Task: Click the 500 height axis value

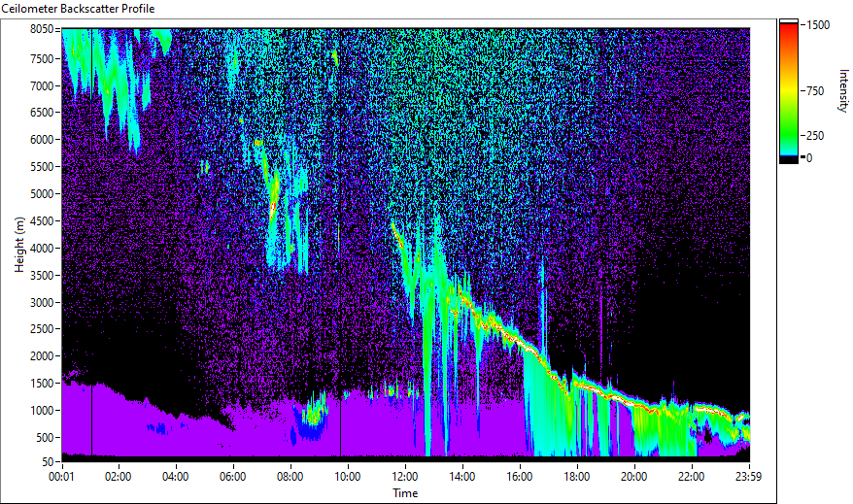Action: point(45,438)
